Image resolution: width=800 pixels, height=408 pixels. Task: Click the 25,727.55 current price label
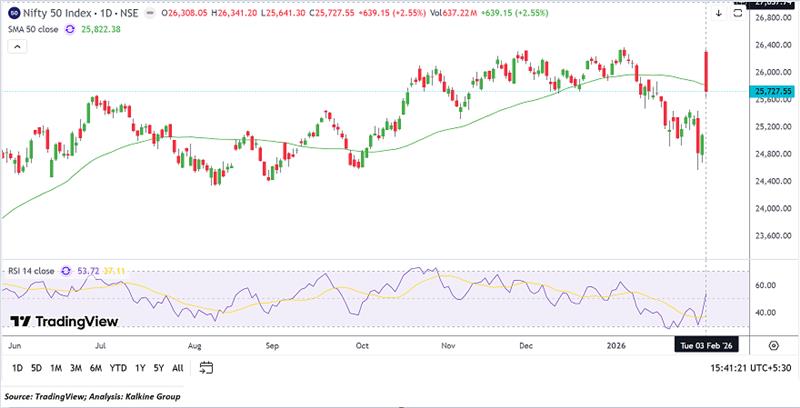coord(773,91)
